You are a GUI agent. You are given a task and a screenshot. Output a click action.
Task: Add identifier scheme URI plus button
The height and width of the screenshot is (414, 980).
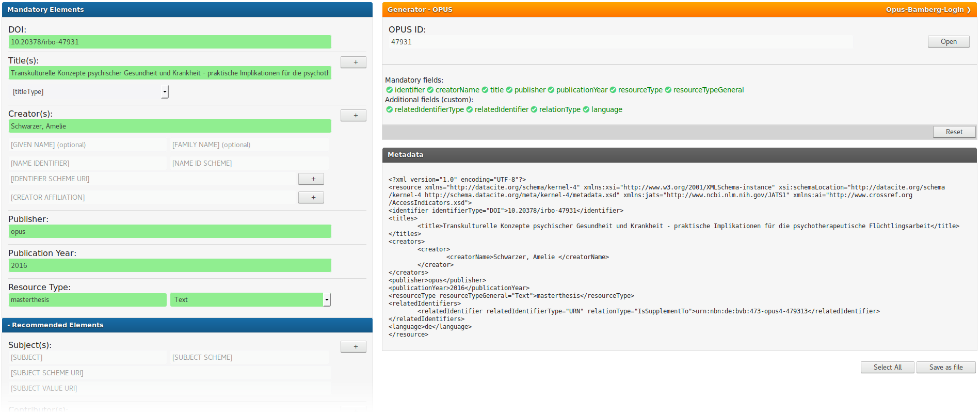(311, 179)
